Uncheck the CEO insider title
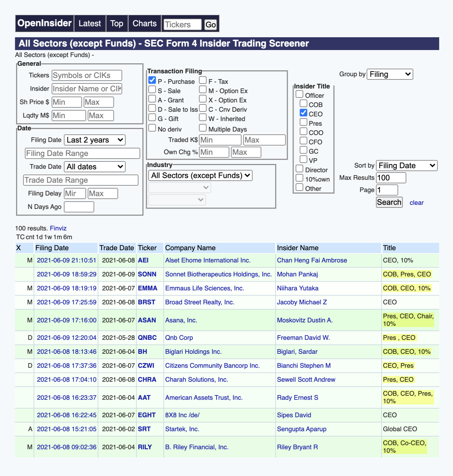Image resolution: width=453 pixels, height=476 pixels. coord(303,113)
